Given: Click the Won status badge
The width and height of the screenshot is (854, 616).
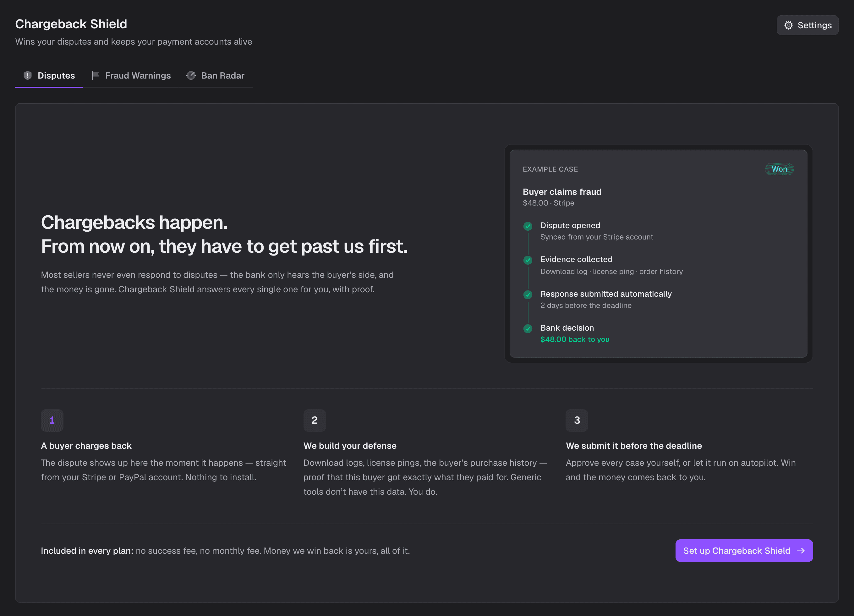Looking at the screenshot, I should [779, 169].
